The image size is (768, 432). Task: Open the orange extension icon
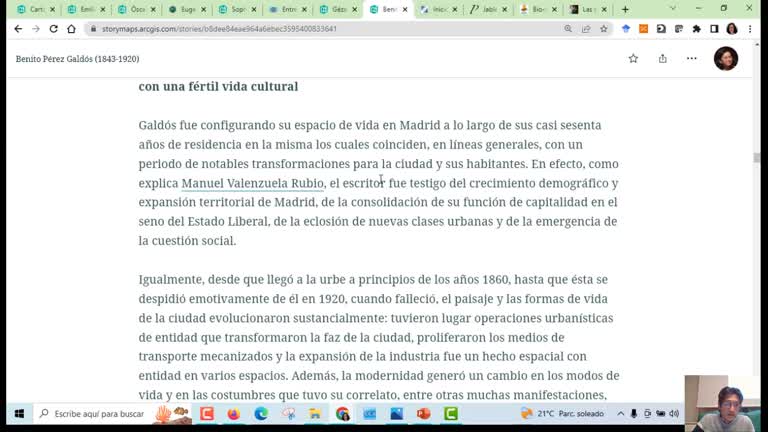click(644, 29)
